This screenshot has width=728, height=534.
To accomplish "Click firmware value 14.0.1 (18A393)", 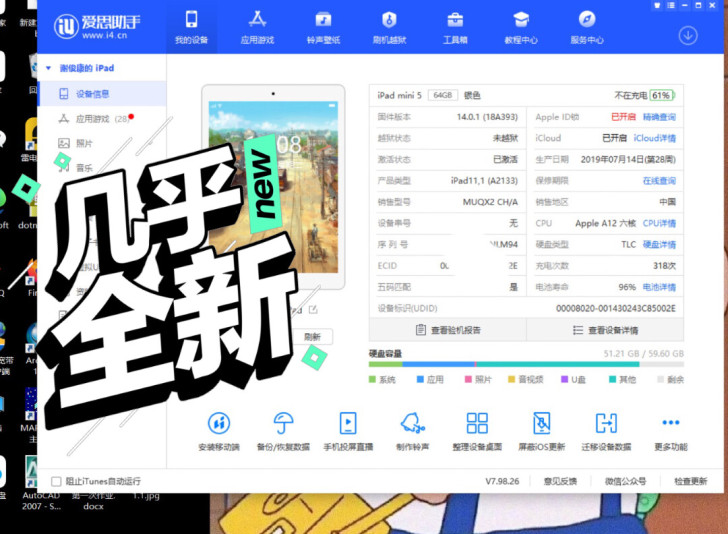I will [487, 117].
